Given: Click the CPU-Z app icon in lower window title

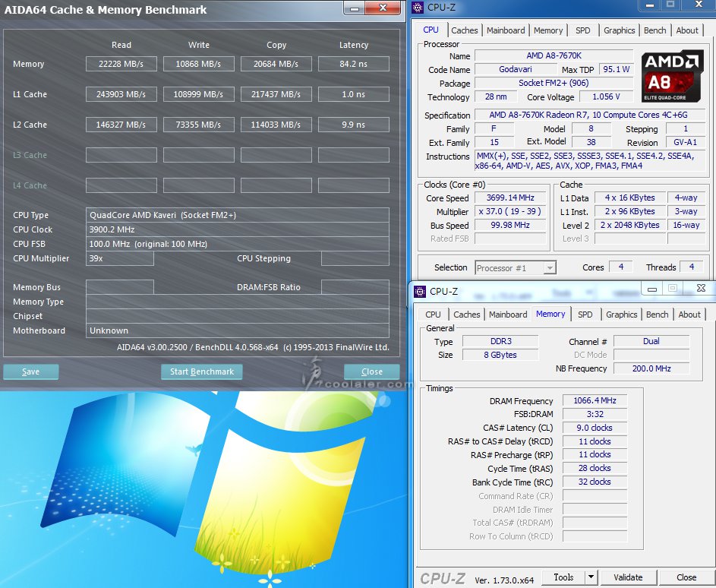Looking at the screenshot, I should 420,292.
